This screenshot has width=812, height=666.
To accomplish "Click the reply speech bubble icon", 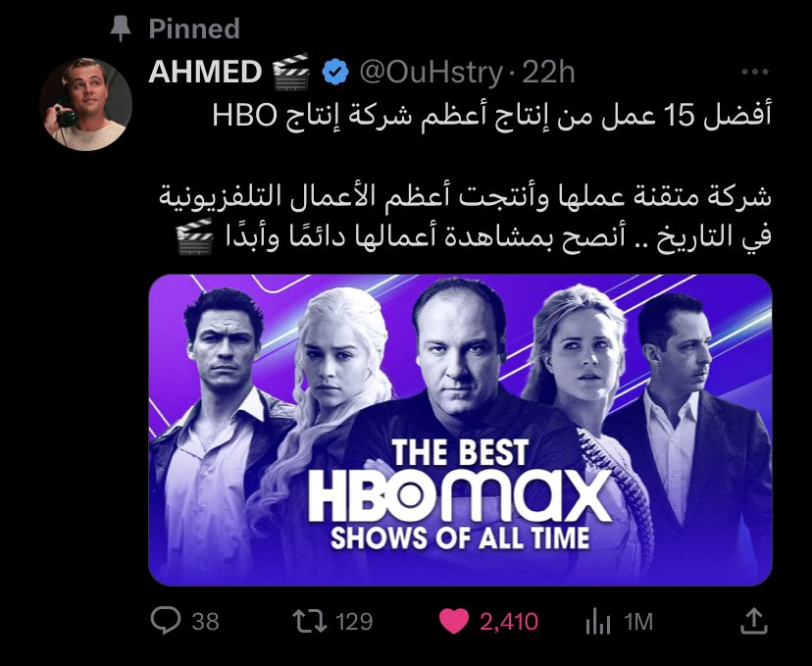I will pos(166,621).
